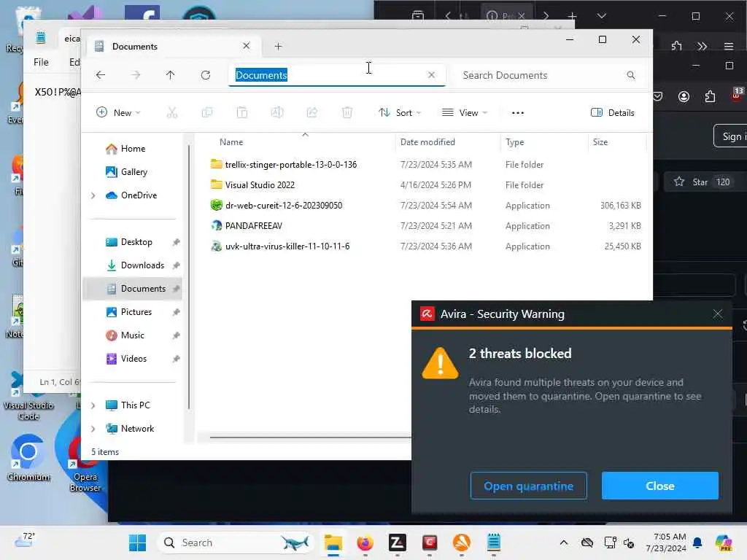Open File Explorer from taskbar
Screen dimensions: 747x560
click(x=333, y=542)
